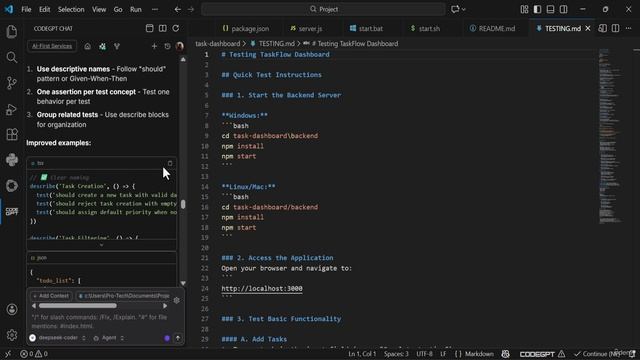The width and height of the screenshot is (640, 360).
Task: Go forward with navigation arrow
Action: pyautogui.click(x=191, y=9)
